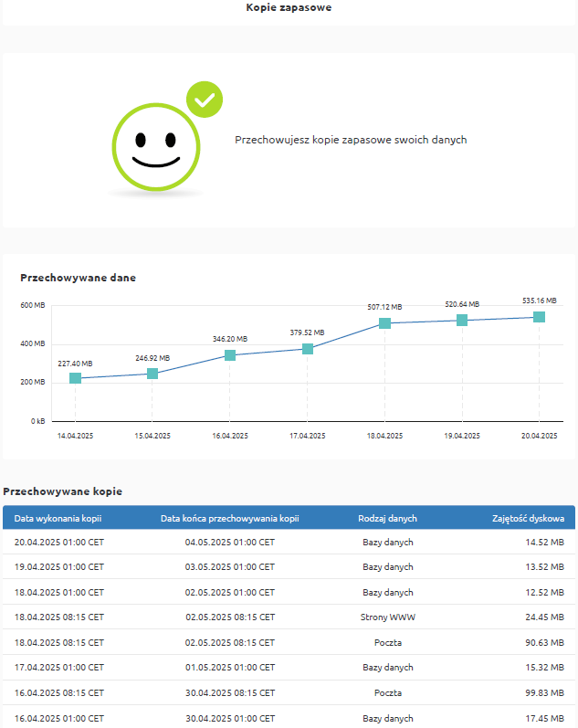Viewport: 578px width, 728px height.
Task: Select the 17.04.2025 01:00 CET backup row
Action: coord(289,668)
